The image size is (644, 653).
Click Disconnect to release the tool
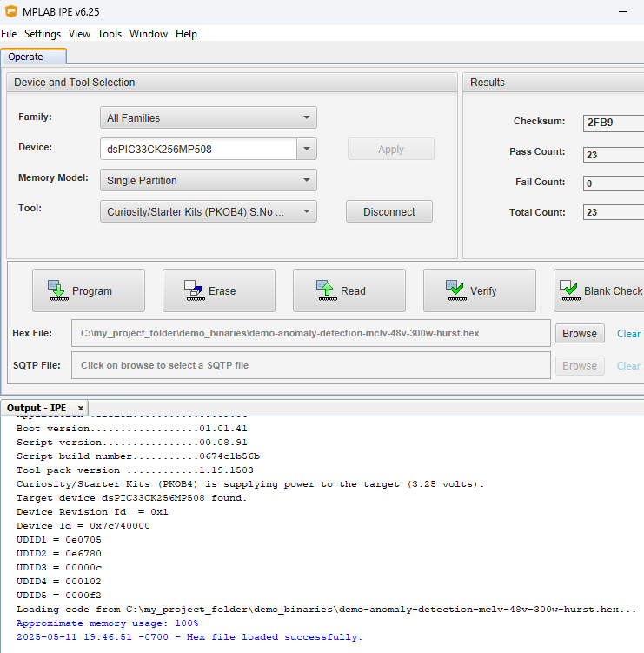tap(388, 211)
